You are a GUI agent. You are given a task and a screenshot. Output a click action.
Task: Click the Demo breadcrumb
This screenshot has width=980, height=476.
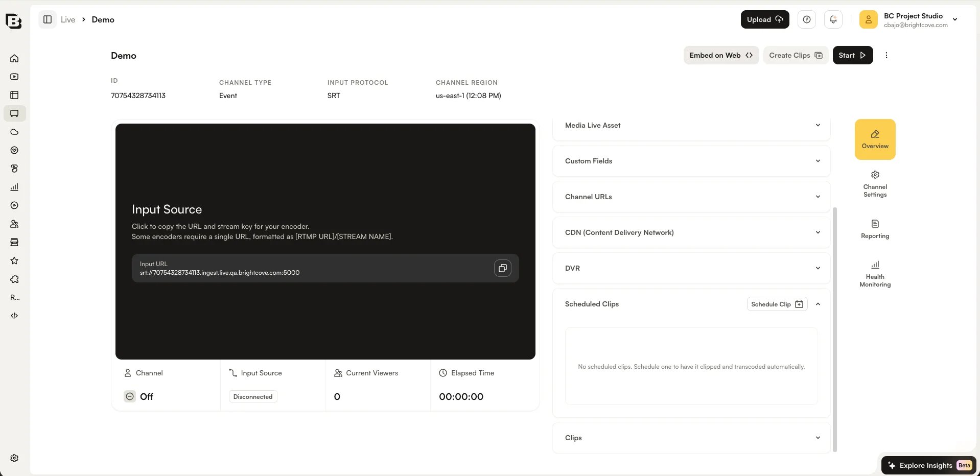tap(103, 19)
